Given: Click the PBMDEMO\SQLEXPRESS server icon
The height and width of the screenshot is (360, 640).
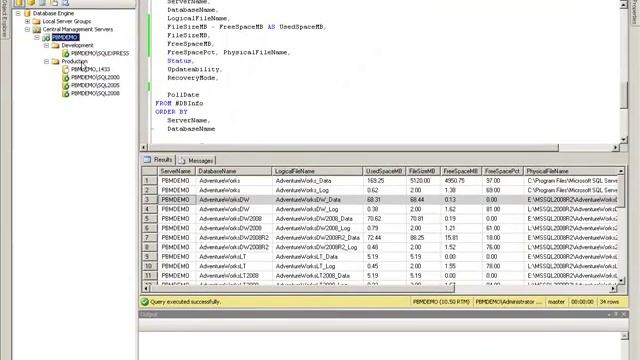Looking at the screenshot, I should (x=65, y=53).
